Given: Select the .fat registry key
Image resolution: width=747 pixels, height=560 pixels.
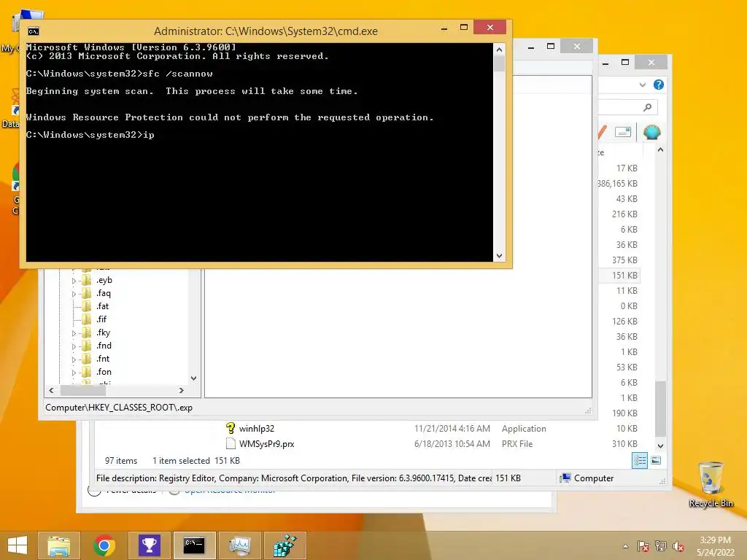Looking at the screenshot, I should tap(102, 306).
